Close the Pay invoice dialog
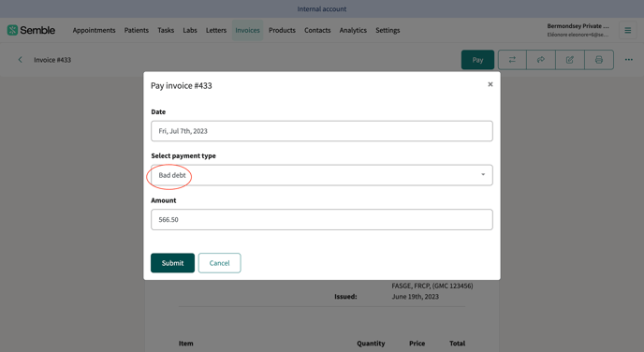The width and height of the screenshot is (644, 352). (x=490, y=84)
